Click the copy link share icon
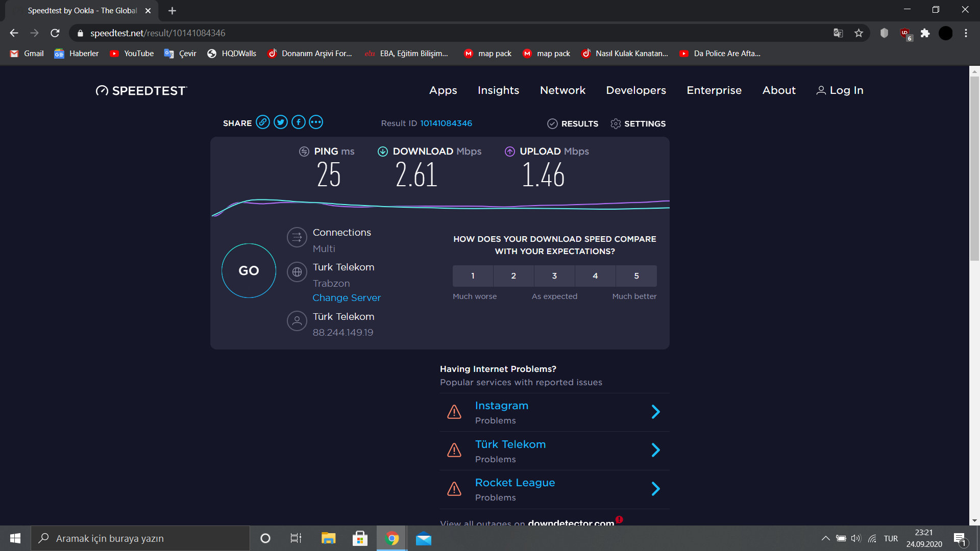Image resolution: width=980 pixels, height=551 pixels. coord(263,122)
